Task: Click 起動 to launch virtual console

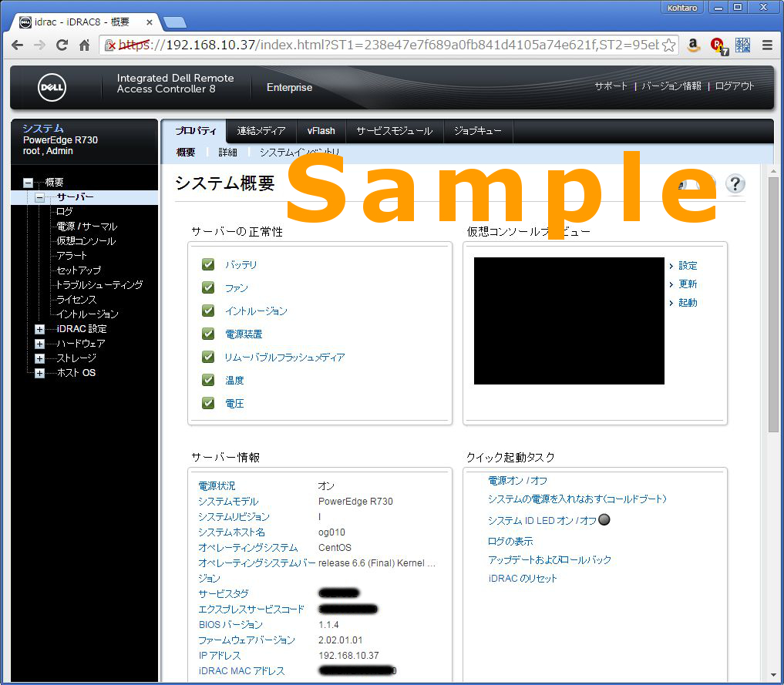Action: (688, 303)
